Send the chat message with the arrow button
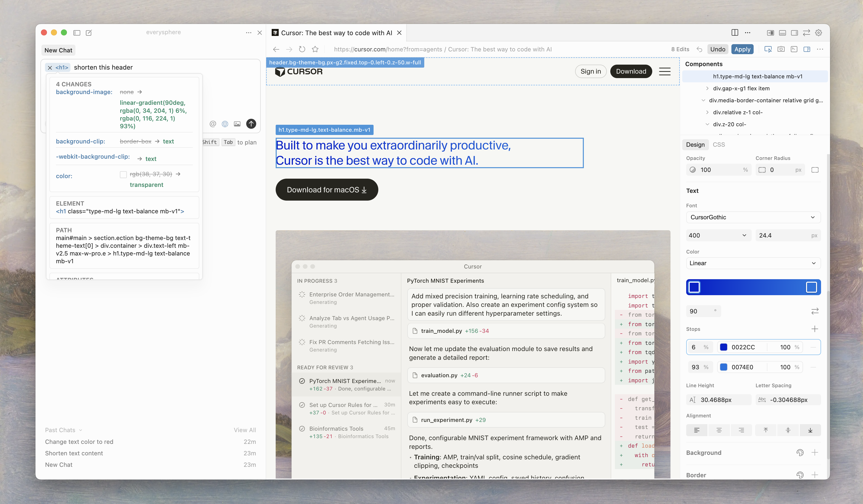 tap(251, 124)
